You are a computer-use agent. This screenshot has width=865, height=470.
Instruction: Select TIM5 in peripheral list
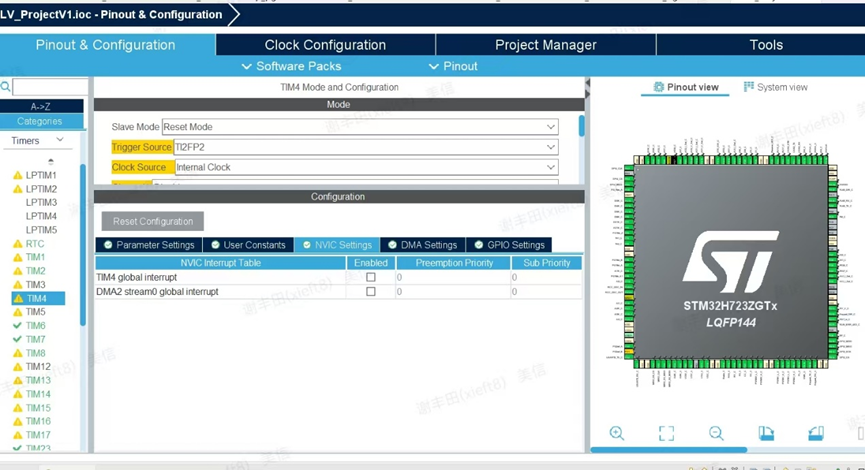click(x=35, y=312)
